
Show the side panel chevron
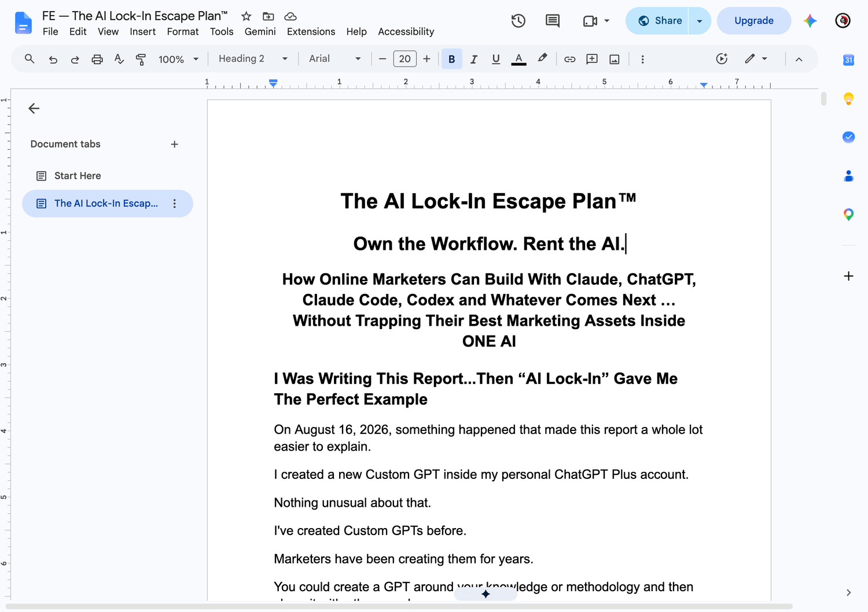click(848, 592)
